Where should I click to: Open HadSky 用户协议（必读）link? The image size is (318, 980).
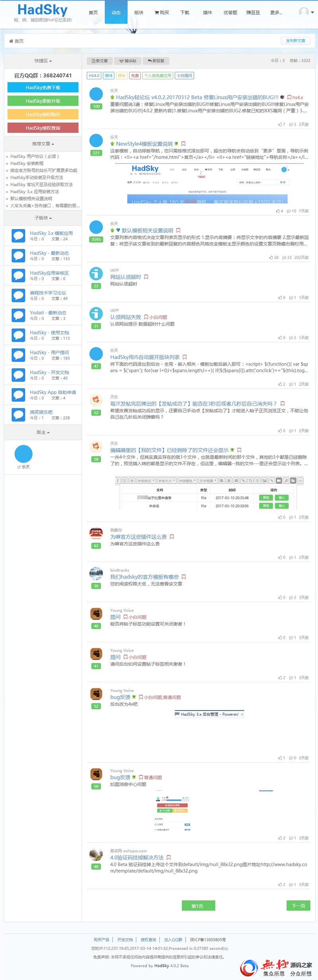point(35,156)
